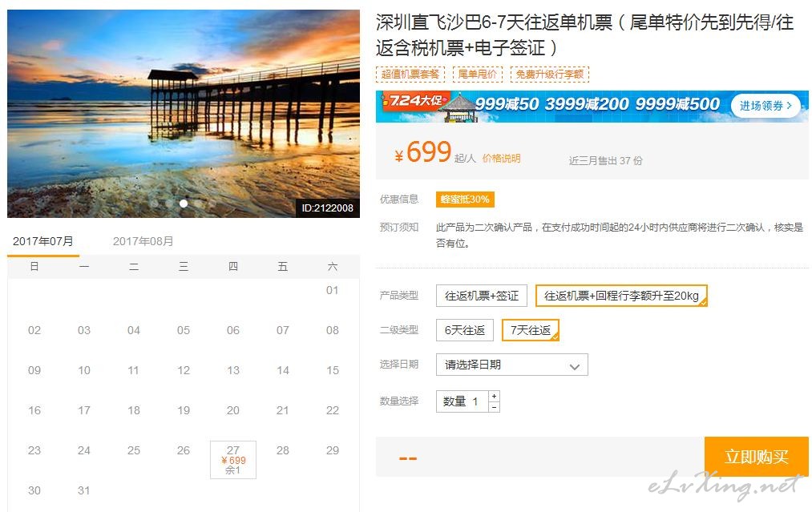The image size is (812, 512).
Task: Click the pier sunset product photo
Action: coord(184,113)
